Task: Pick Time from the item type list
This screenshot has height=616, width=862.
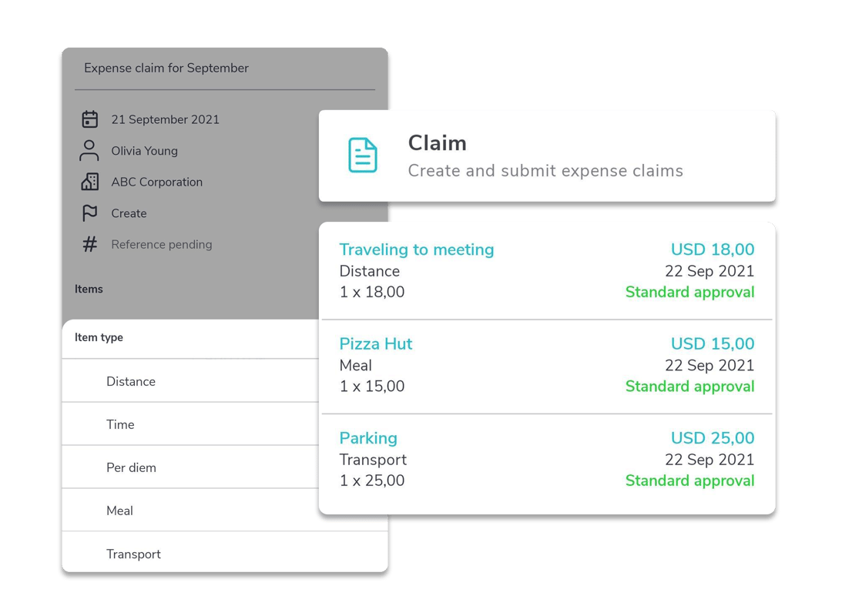Action: point(120,423)
